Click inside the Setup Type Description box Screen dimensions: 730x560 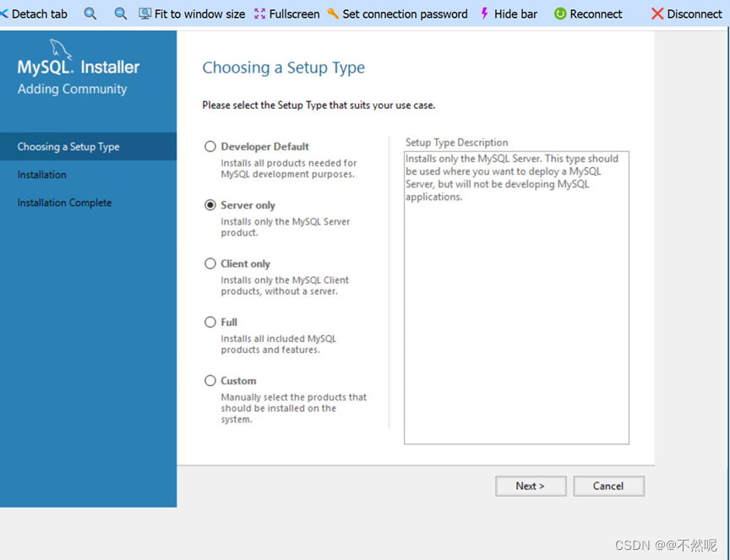[x=516, y=298]
